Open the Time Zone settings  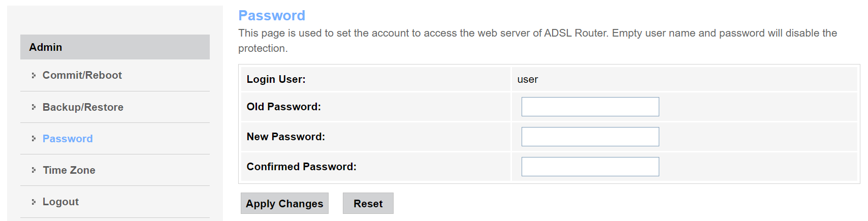(x=69, y=170)
